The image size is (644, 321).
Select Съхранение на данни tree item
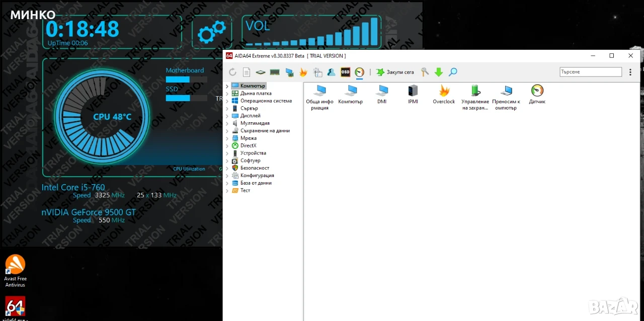pyautogui.click(x=265, y=131)
